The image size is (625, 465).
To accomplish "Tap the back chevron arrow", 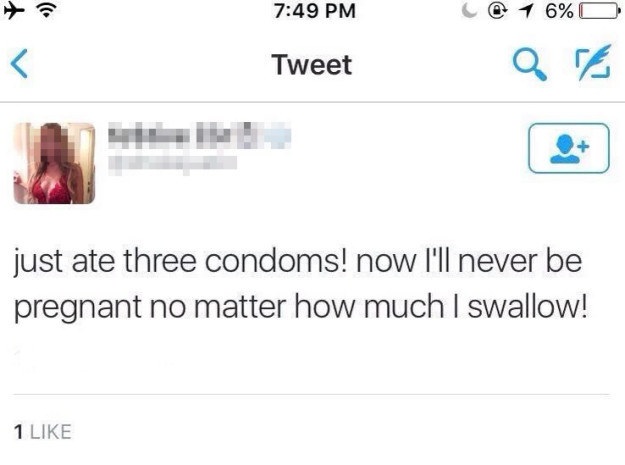I will (19, 63).
